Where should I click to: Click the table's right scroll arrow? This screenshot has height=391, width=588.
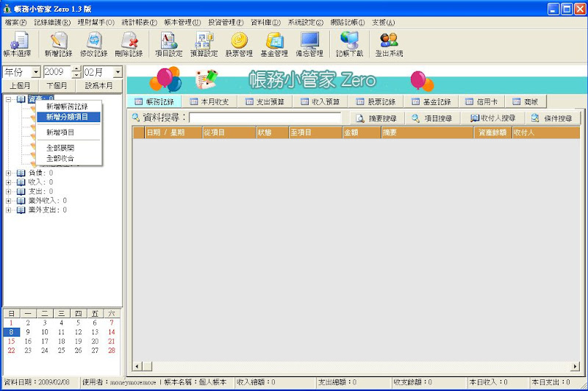575,366
